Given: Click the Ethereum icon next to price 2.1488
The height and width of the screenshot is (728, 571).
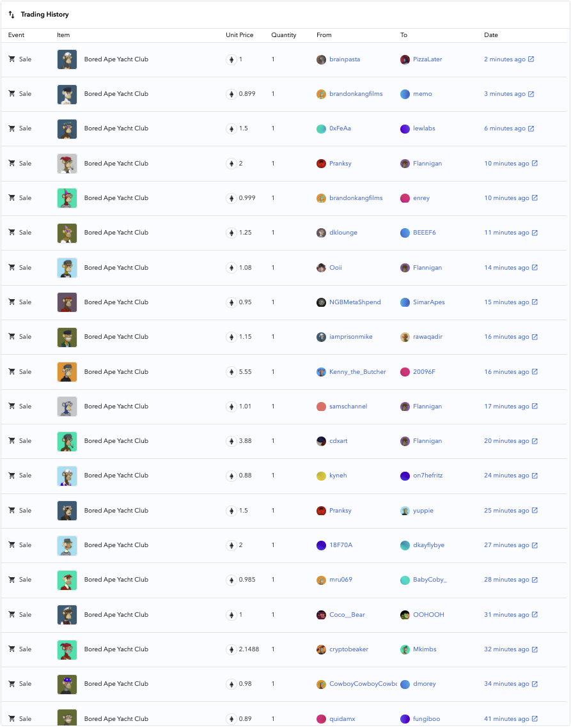Looking at the screenshot, I should [231, 649].
